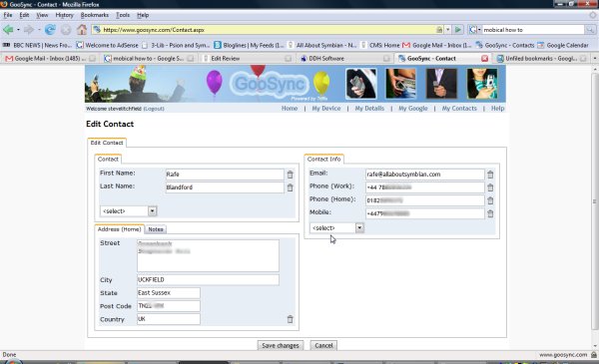
Task: Open the Bloglines My Feeds bookmark
Action: point(249,45)
